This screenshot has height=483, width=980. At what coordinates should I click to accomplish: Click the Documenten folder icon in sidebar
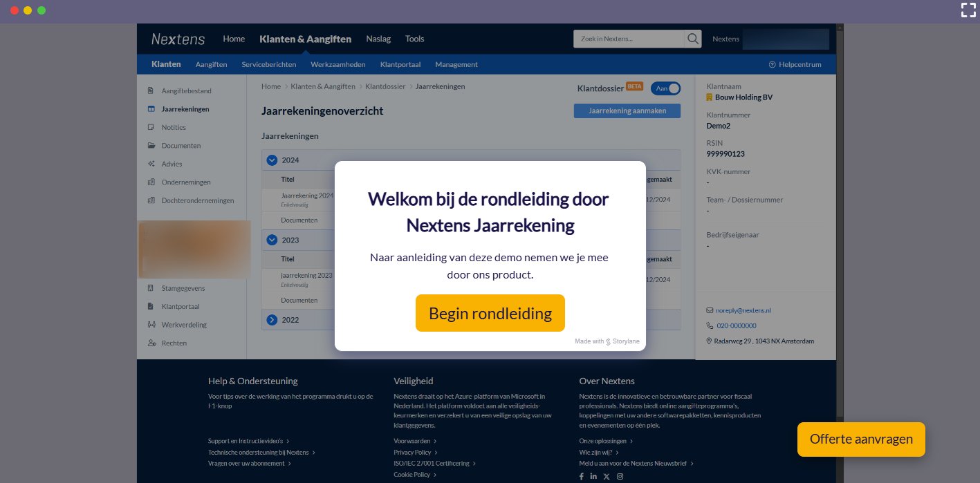click(151, 146)
